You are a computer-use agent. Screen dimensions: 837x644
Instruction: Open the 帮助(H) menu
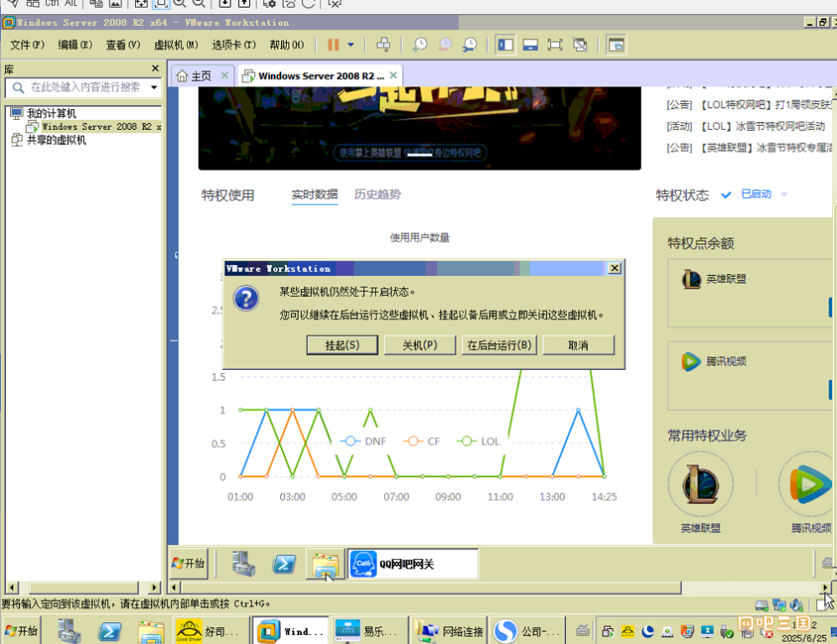click(x=287, y=44)
